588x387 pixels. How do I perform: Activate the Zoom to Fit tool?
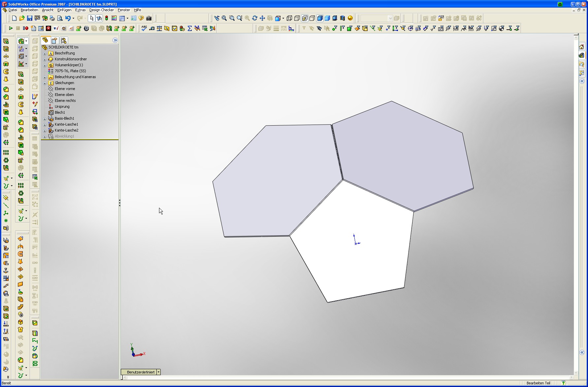click(x=224, y=18)
